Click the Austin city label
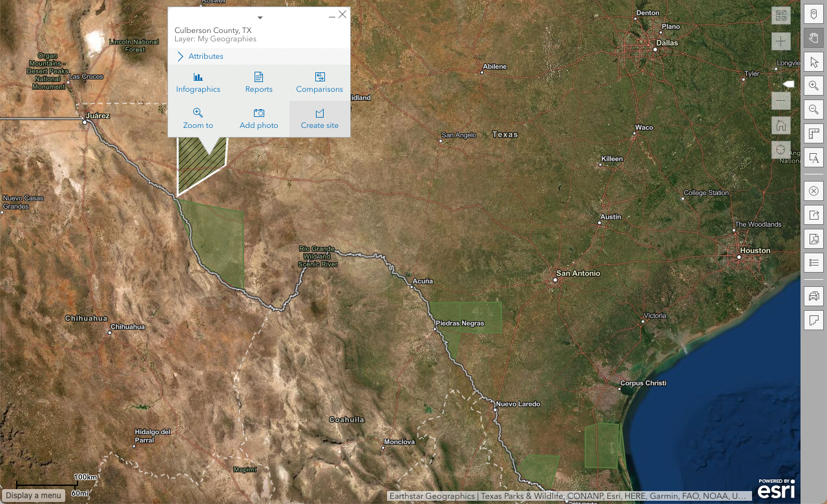This screenshot has width=827, height=504. (x=611, y=217)
